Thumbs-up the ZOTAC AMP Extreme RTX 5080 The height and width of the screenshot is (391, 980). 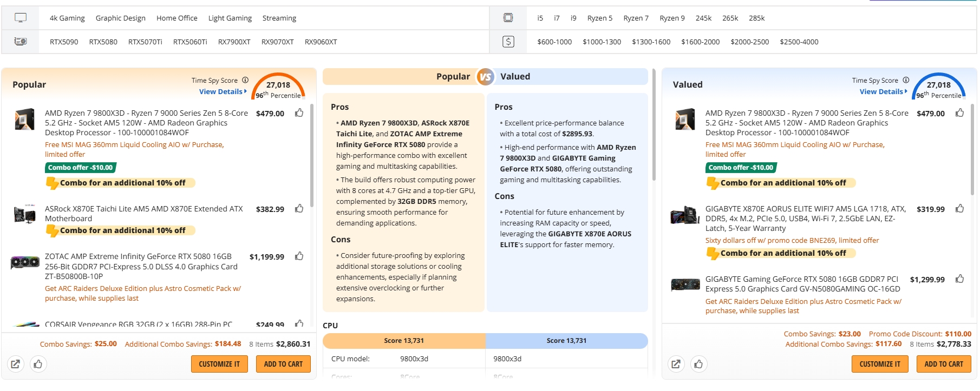click(x=299, y=256)
